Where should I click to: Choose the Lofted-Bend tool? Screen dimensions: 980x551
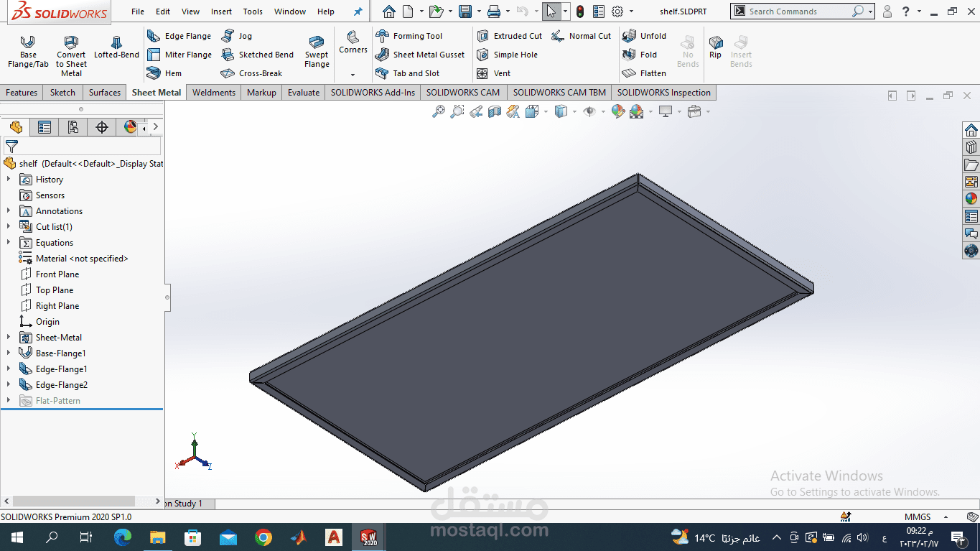coord(116,47)
